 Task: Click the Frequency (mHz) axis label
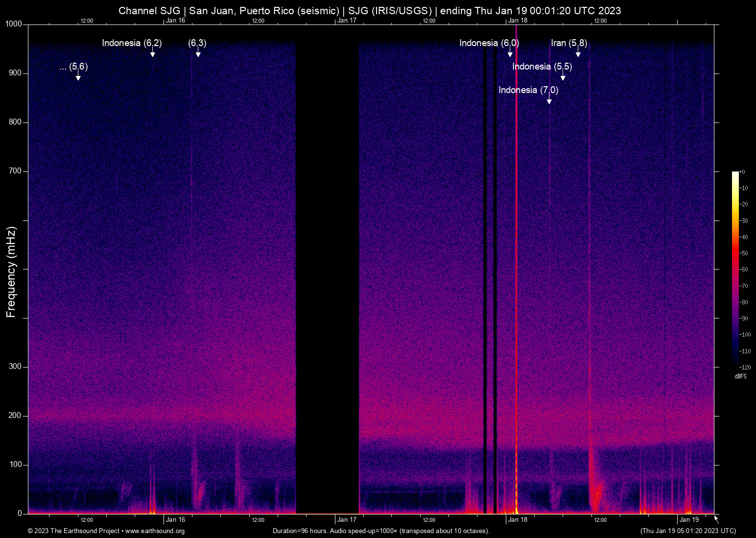(11, 272)
